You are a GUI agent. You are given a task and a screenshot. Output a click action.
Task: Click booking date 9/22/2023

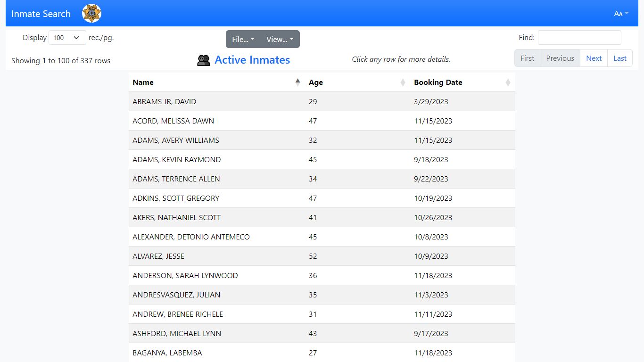pyautogui.click(x=431, y=179)
